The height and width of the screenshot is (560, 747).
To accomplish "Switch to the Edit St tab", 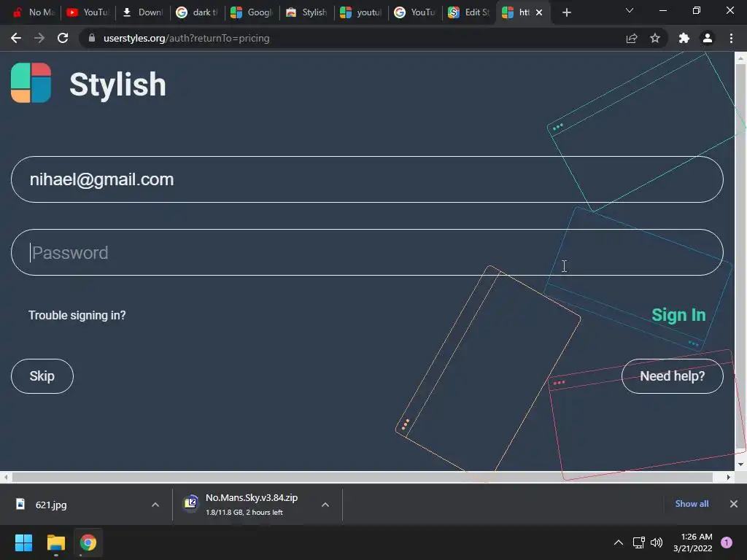I will click(469, 12).
